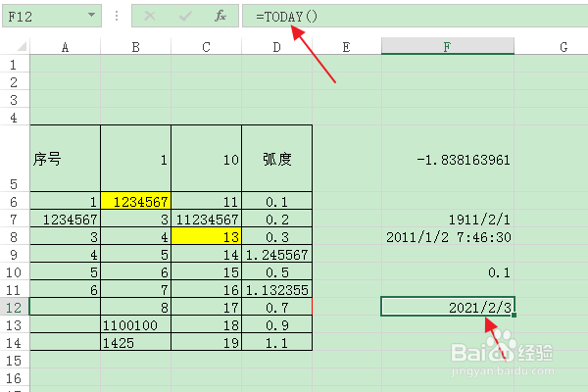588x392 pixels.
Task: Click the selected cell showing 2021/2/3
Action: click(448, 307)
